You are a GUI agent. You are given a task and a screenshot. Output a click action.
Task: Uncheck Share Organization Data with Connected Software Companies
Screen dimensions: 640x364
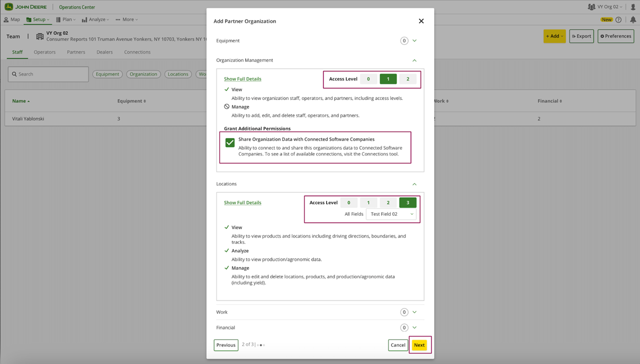(230, 143)
